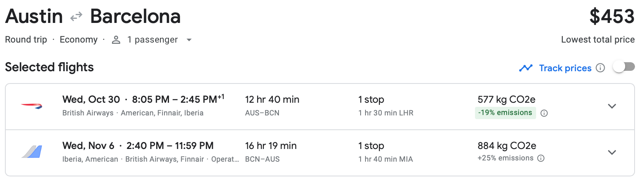This screenshot has width=644, height=185.
Task: Click the passenger person icon
Action: point(116,40)
